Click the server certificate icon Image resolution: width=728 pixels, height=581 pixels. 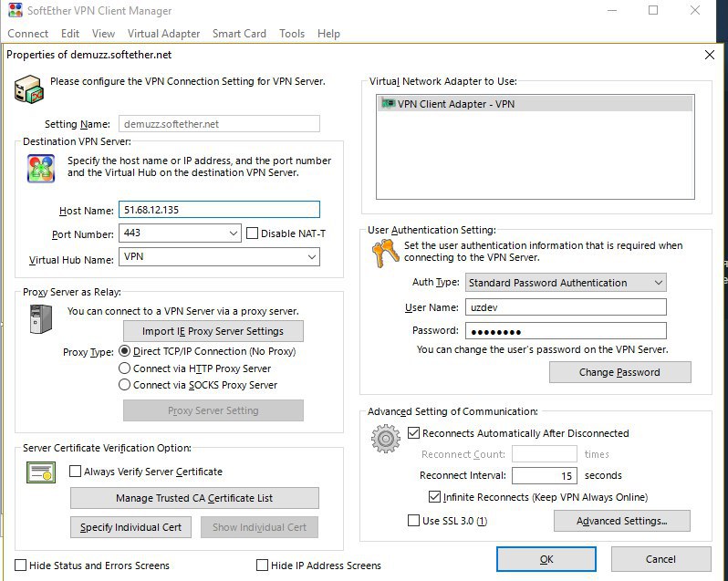point(41,472)
